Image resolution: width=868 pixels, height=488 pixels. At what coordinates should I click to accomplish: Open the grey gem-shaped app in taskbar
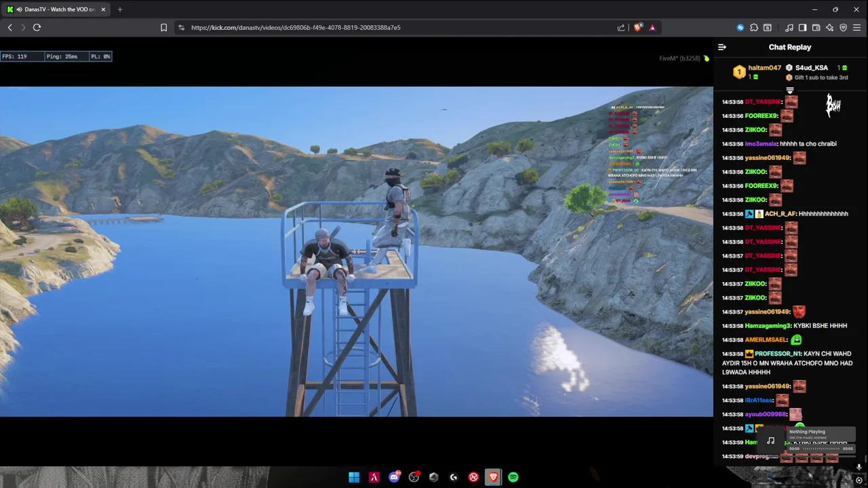[x=434, y=477]
